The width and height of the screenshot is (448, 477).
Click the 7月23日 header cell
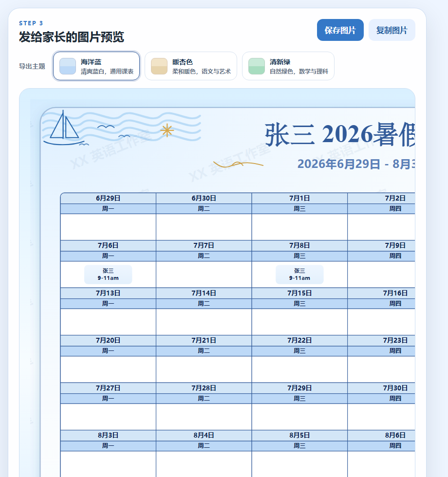click(x=381, y=340)
